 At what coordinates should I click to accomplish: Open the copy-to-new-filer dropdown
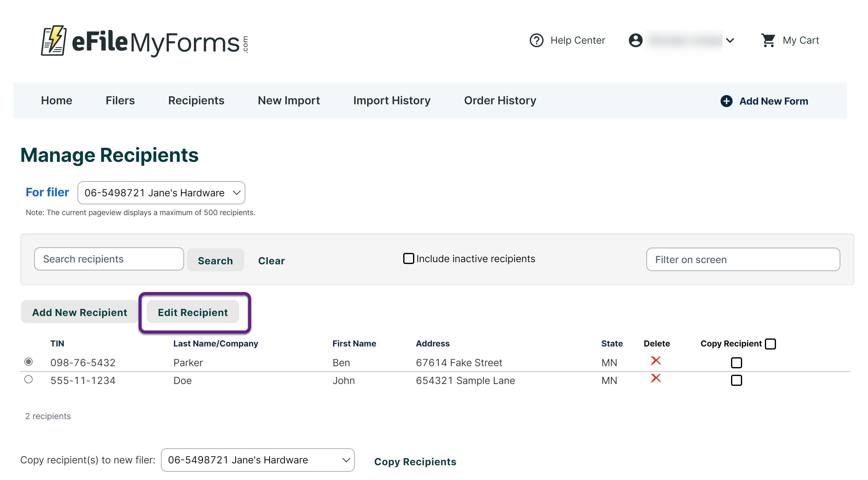(x=257, y=460)
